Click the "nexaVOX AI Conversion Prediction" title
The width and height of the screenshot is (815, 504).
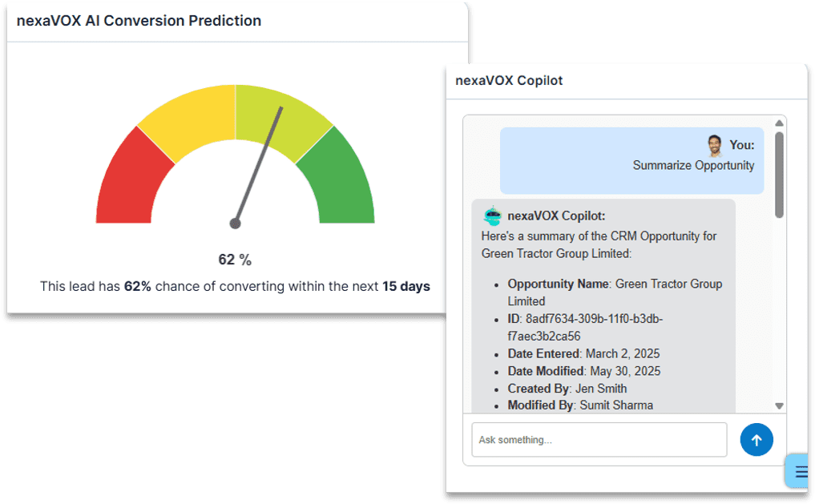[x=139, y=21]
